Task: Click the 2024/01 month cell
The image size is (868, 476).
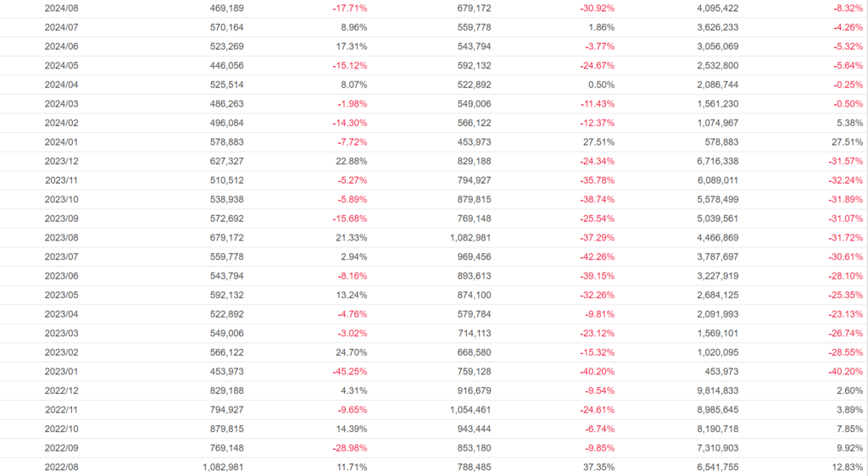Action: [x=61, y=141]
